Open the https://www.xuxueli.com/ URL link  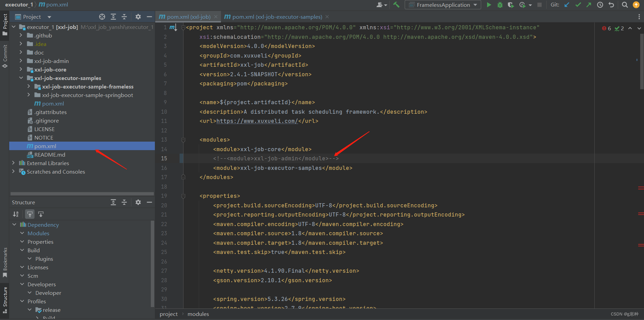tap(257, 121)
